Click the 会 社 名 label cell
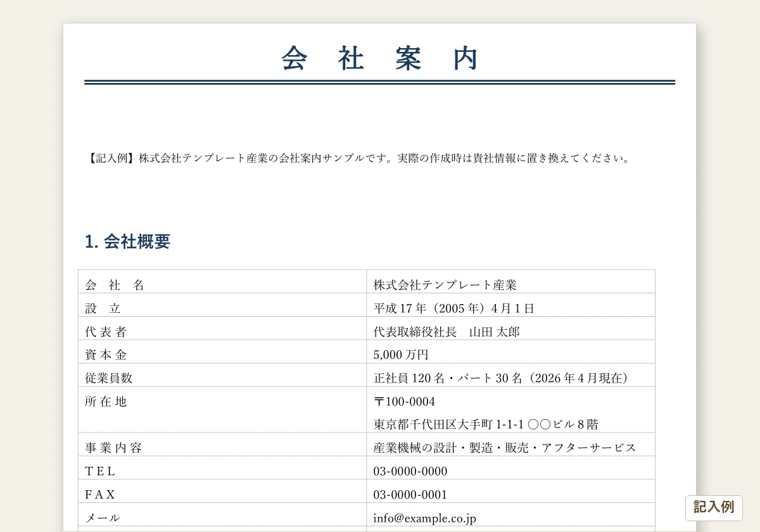Screen dimensions: 760x532 222,282
